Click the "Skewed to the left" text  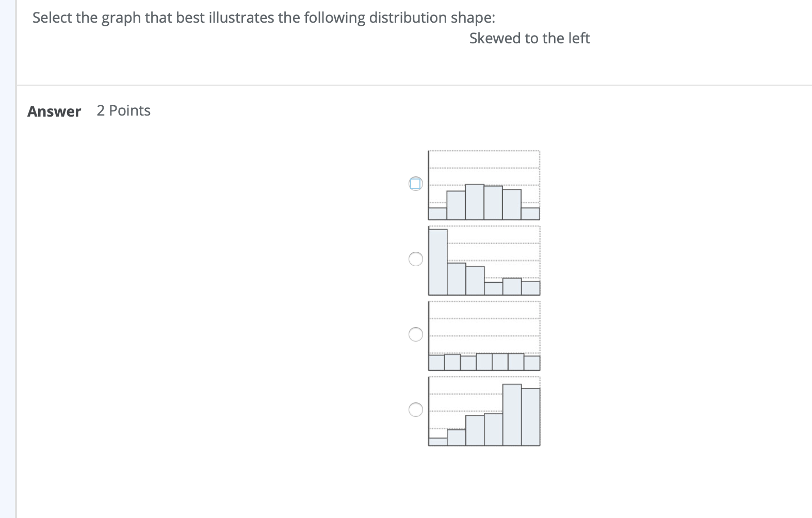[x=529, y=38]
